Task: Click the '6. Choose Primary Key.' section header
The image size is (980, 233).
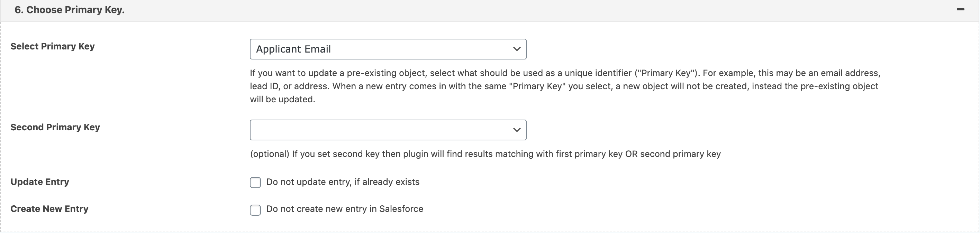Action: [70, 10]
